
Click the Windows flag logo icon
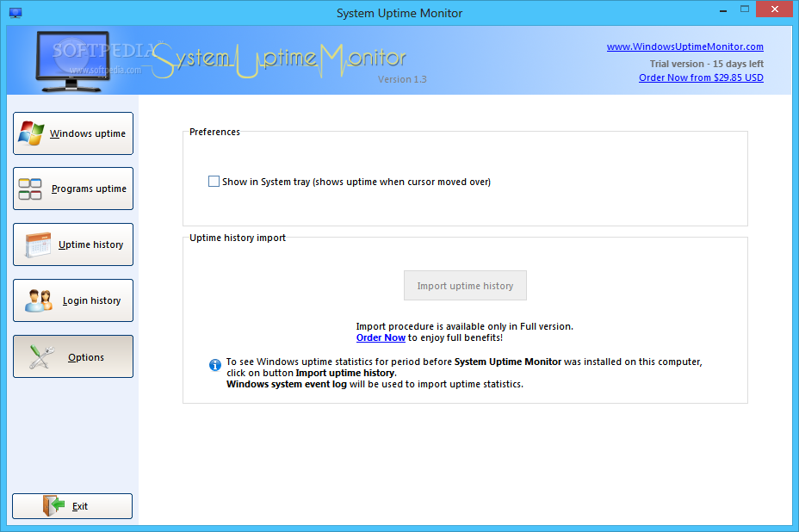tap(31, 133)
